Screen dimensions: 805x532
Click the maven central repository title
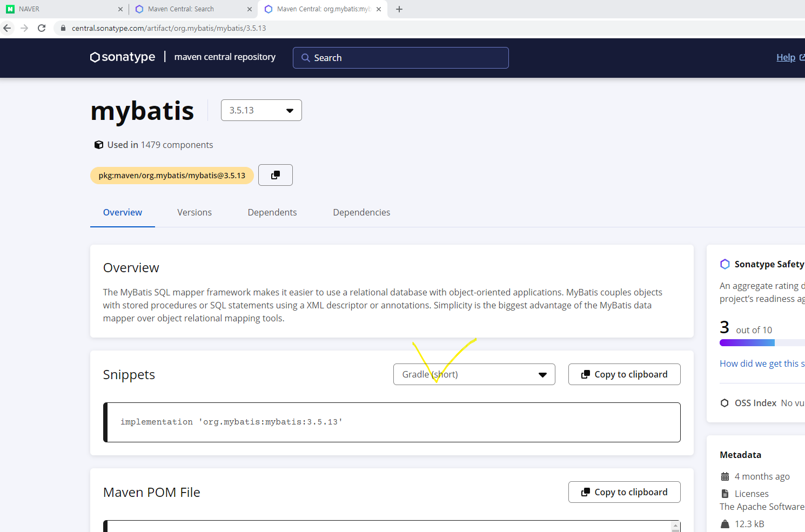click(225, 57)
